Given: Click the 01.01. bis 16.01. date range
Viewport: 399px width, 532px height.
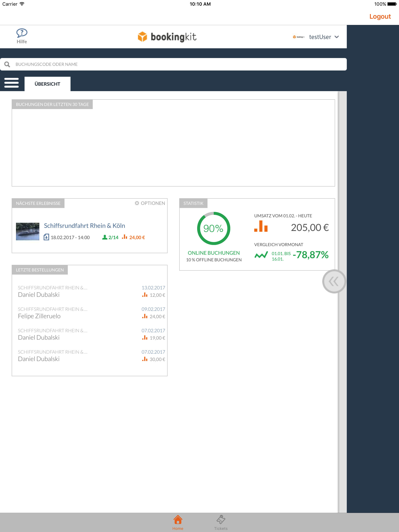Looking at the screenshot, I should [x=281, y=256].
